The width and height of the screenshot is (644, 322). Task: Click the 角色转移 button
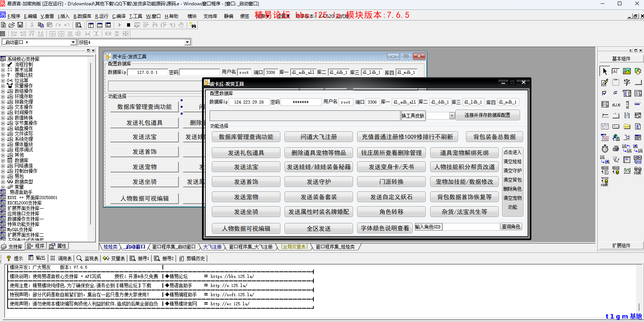tap(391, 212)
